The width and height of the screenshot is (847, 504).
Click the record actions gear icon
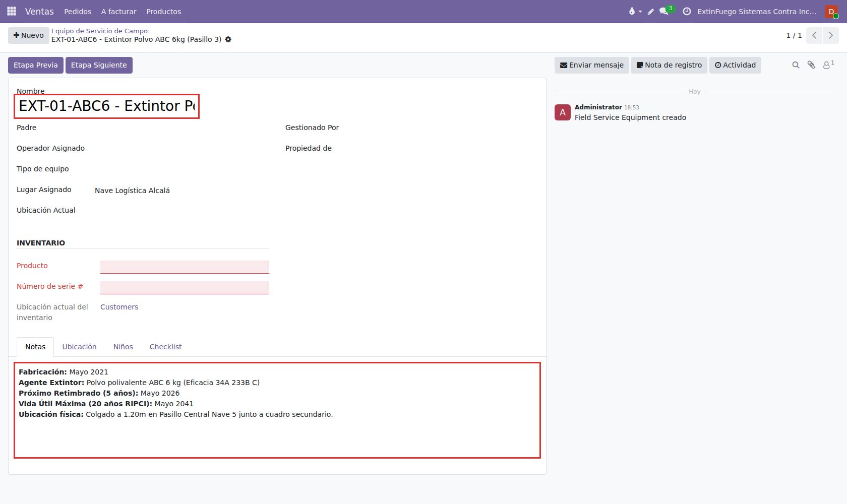click(228, 39)
